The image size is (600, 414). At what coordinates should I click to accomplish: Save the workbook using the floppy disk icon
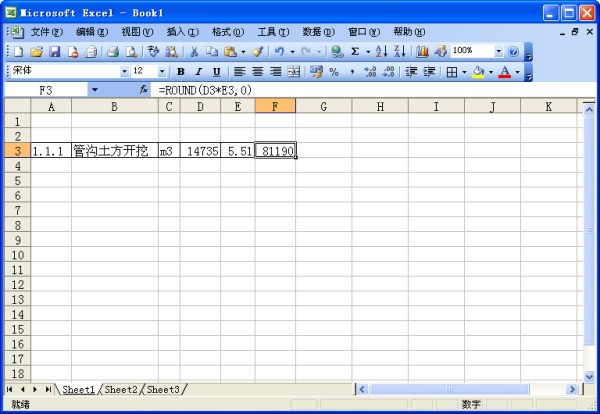click(55, 51)
